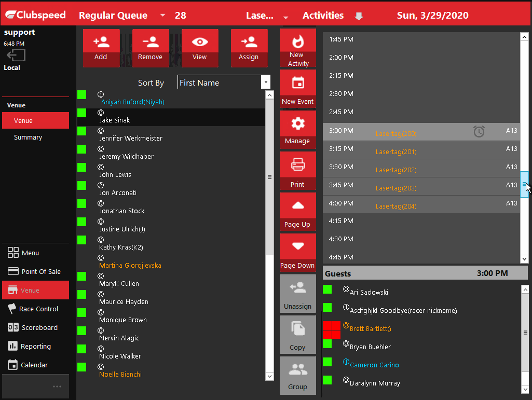Click the 4:15 PM time slot
The width and height of the screenshot is (532, 400).
click(421, 221)
